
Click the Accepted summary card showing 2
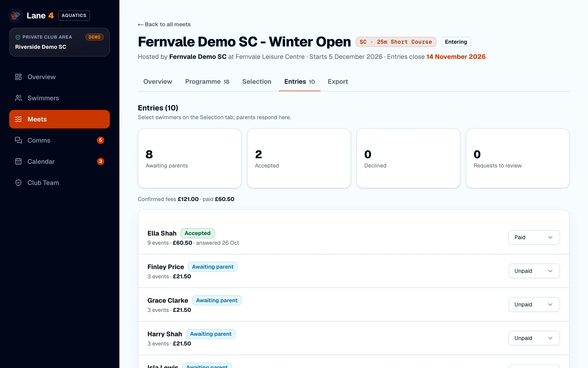[299, 158]
